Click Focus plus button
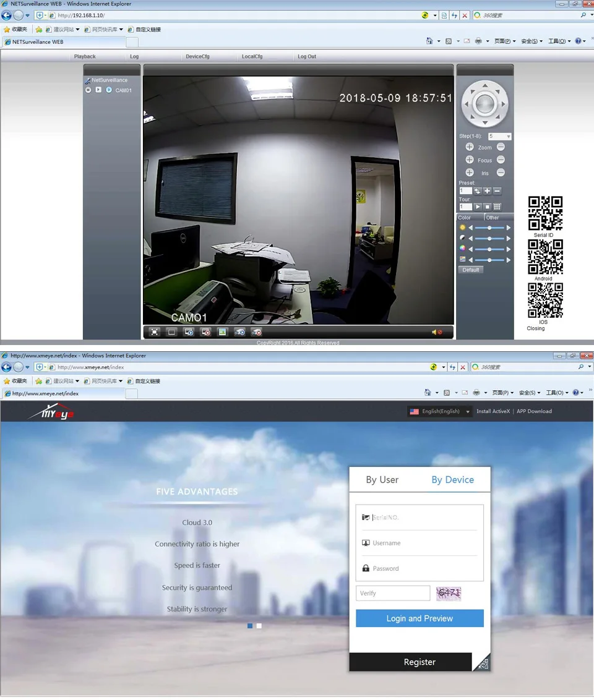This screenshot has width=594, height=700. pyautogui.click(x=470, y=160)
